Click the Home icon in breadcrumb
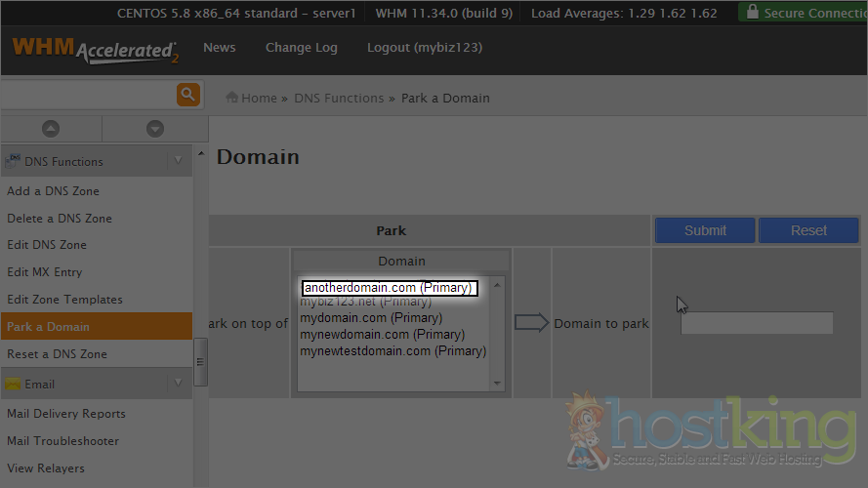 click(x=232, y=98)
